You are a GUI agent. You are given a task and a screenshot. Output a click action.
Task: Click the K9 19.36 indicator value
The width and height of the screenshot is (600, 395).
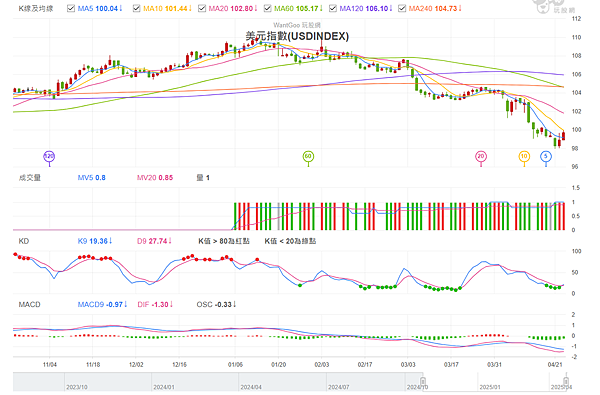point(95,241)
